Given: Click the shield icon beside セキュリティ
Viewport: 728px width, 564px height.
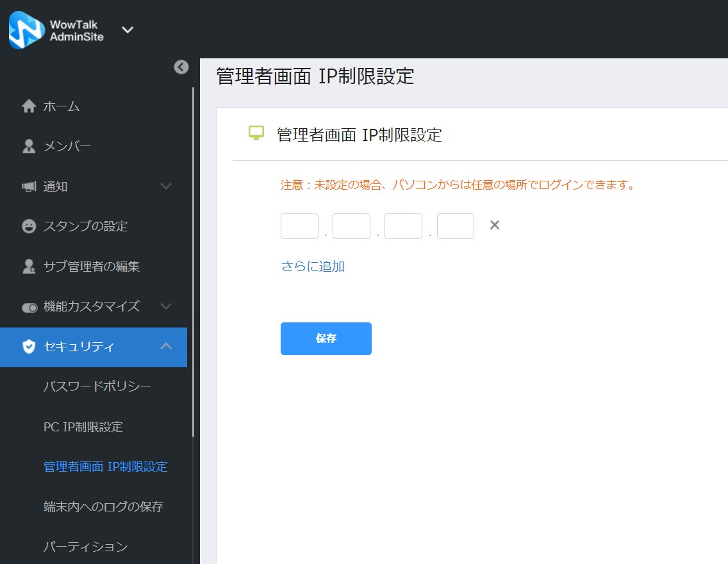Looking at the screenshot, I should pos(29,346).
